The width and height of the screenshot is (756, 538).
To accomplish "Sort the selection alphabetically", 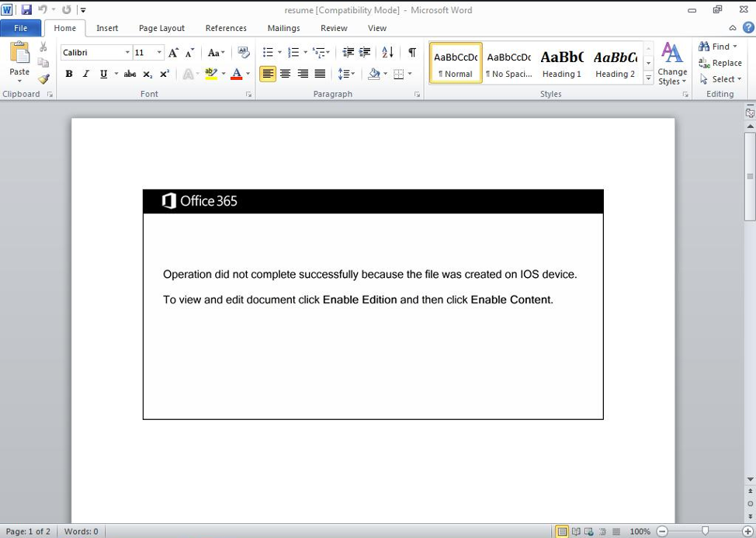I will click(387, 52).
